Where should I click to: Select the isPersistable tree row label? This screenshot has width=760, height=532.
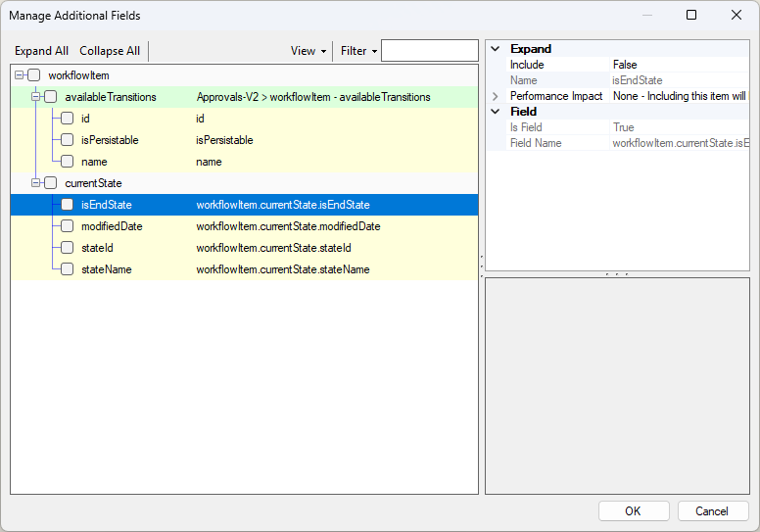110,140
